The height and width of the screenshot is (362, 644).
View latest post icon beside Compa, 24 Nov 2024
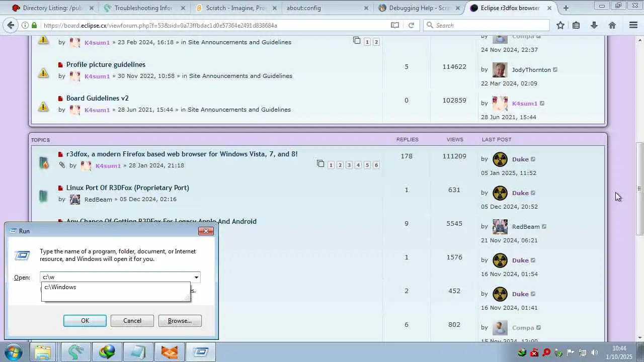pyautogui.click(x=538, y=36)
